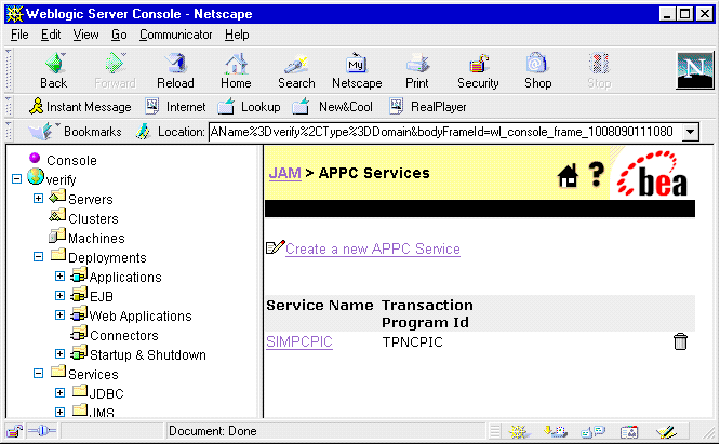719x444 pixels.
Task: Expand the Applications tree node
Action: click(x=60, y=276)
